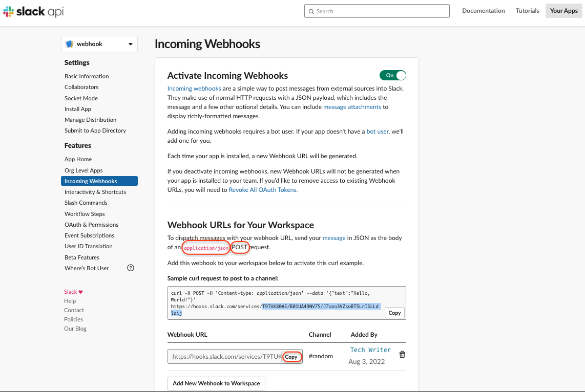
Task: Click the magnifier icon in the search box
Action: 311,12
